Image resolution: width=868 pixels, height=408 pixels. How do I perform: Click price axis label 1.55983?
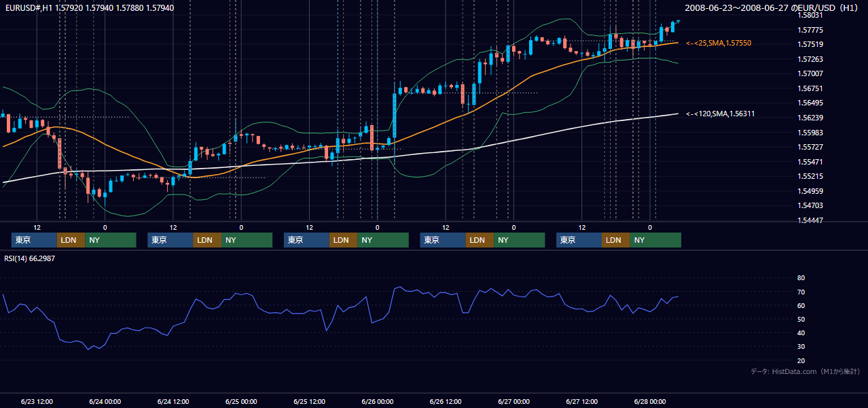point(810,133)
